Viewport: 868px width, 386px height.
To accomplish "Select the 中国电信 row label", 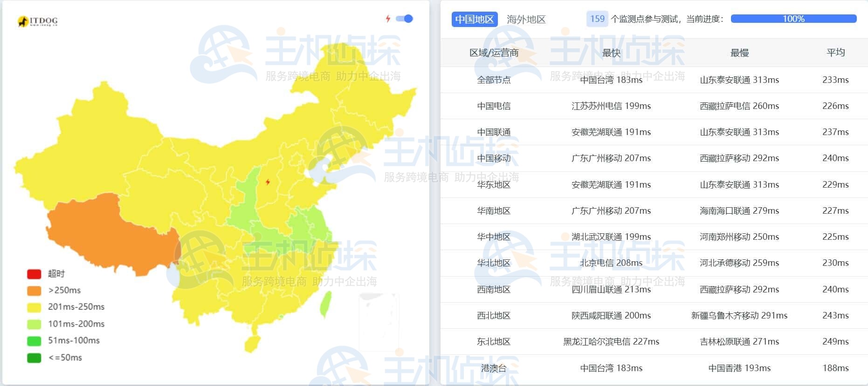I will point(494,106).
